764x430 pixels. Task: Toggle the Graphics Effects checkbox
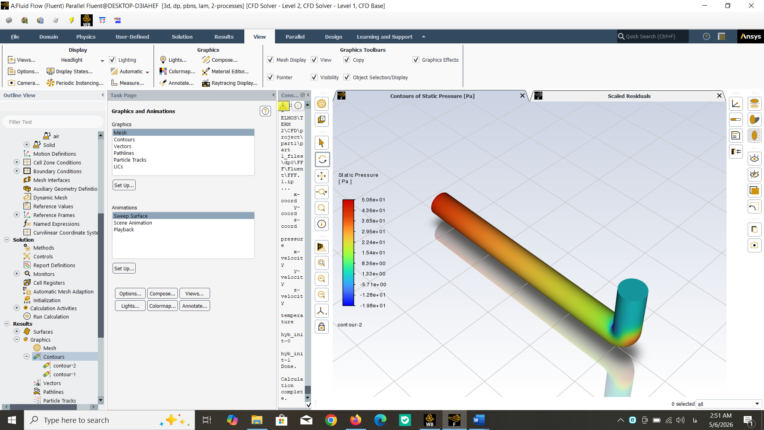(x=416, y=60)
